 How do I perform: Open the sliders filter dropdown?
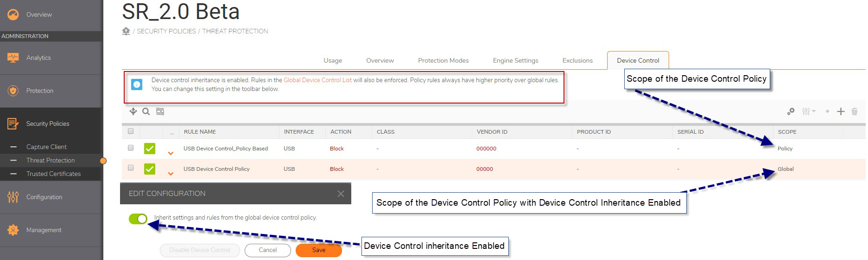(x=809, y=111)
